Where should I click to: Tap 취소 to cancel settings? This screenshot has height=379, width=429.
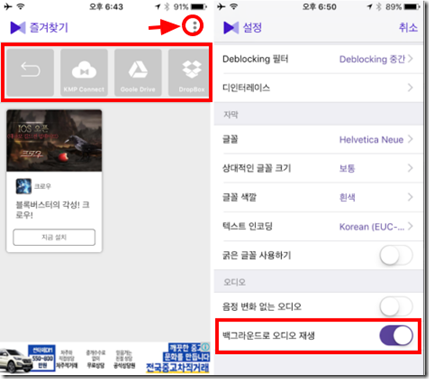coord(408,27)
